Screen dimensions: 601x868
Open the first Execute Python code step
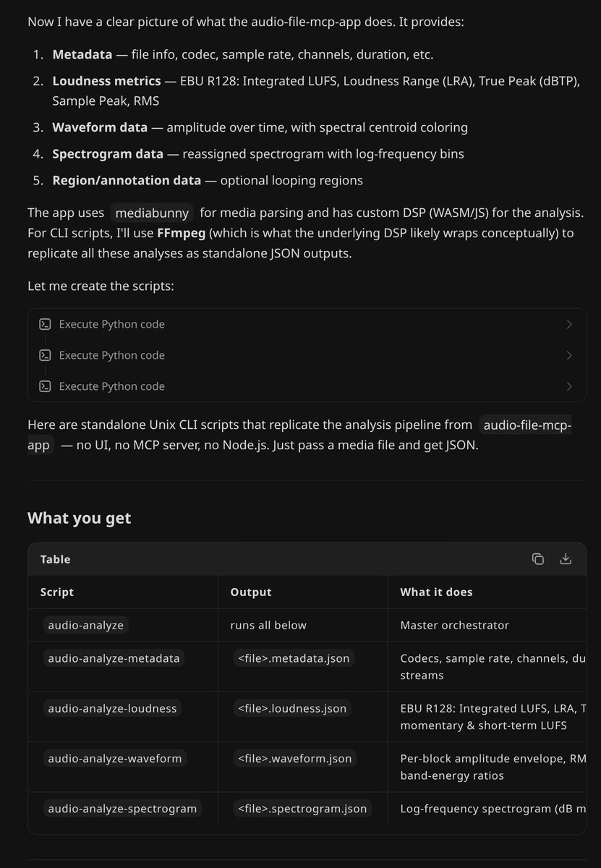click(x=307, y=324)
